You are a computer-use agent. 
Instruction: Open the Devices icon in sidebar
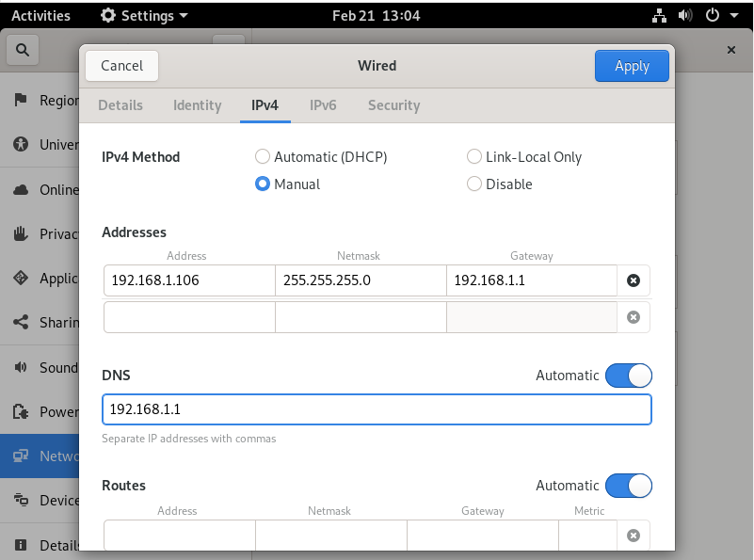point(21,500)
